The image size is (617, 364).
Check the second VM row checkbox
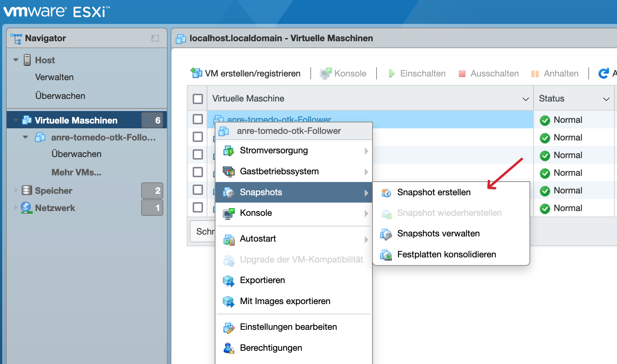[198, 137]
